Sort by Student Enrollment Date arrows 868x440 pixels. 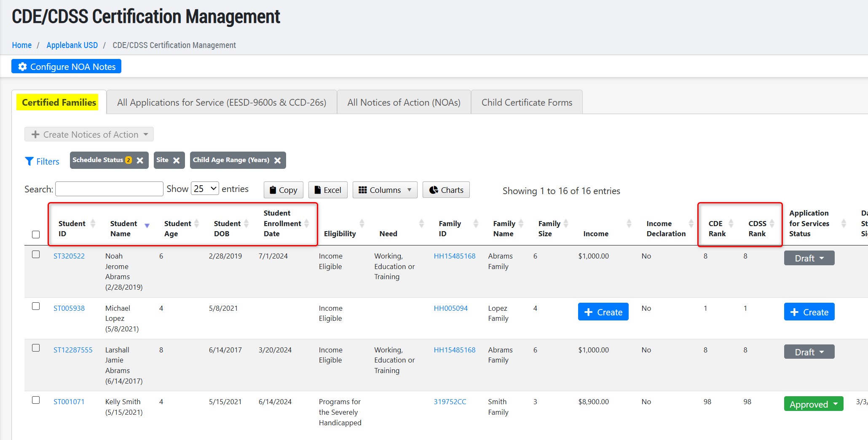pos(307,223)
